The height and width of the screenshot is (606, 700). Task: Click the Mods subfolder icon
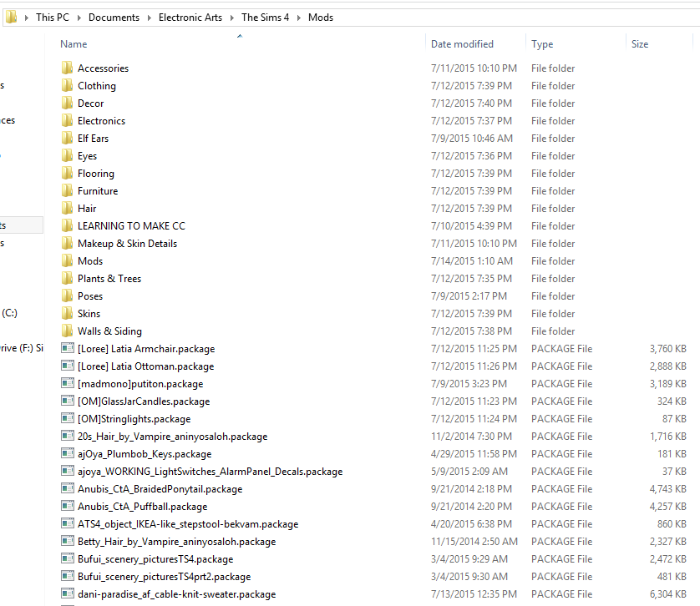(x=68, y=260)
